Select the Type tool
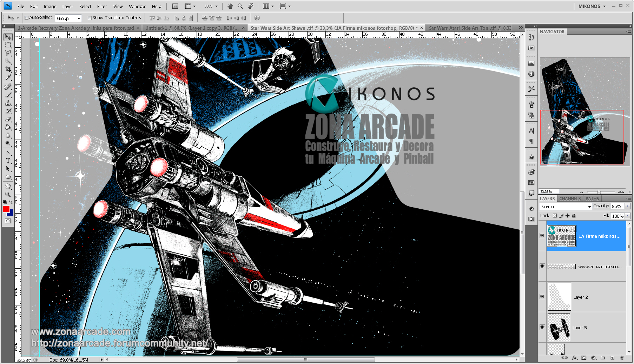Screen dimensions: 634x364 click(8, 161)
